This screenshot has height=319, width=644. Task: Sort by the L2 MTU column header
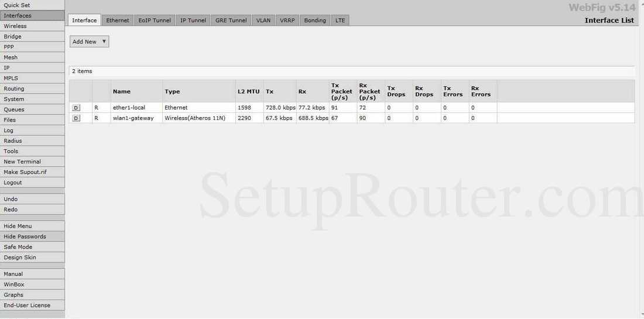(x=248, y=91)
